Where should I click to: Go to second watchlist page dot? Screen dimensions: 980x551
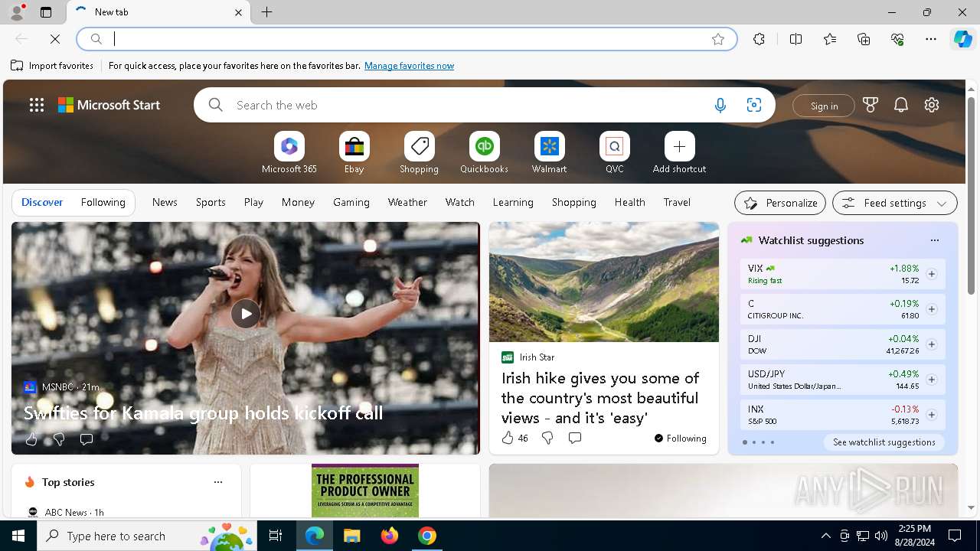click(x=753, y=442)
